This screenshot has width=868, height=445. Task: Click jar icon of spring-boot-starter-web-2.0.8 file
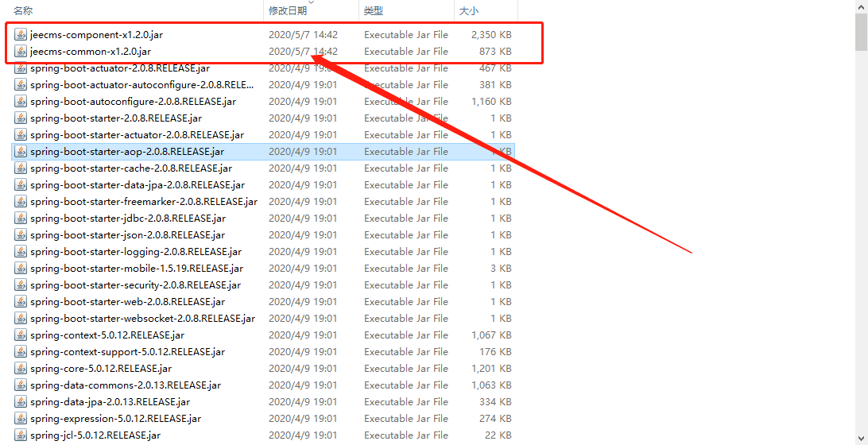coord(21,302)
